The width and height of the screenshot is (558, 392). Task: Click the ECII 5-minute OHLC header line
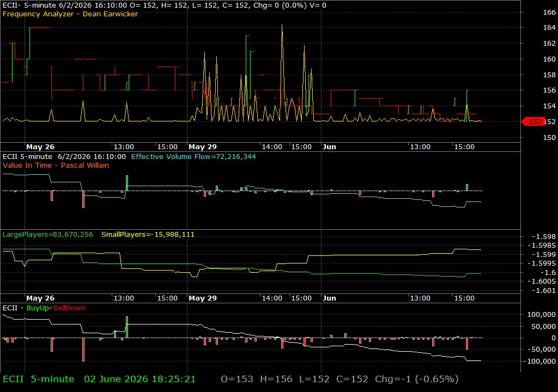coord(164,5)
